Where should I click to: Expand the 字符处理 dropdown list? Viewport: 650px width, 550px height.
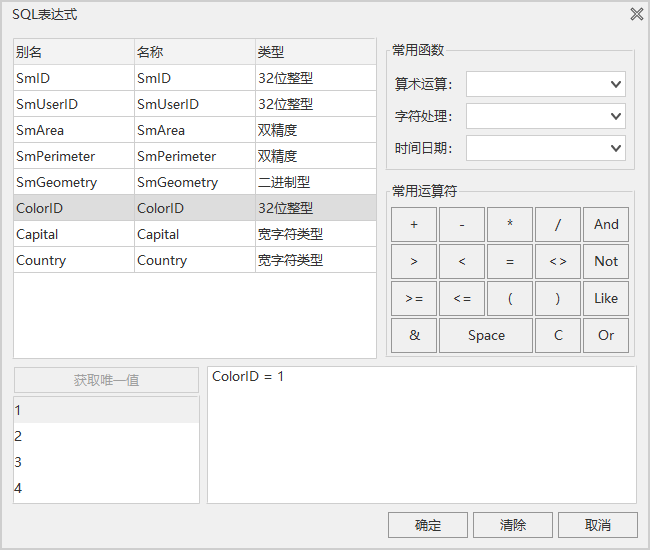tap(545, 117)
